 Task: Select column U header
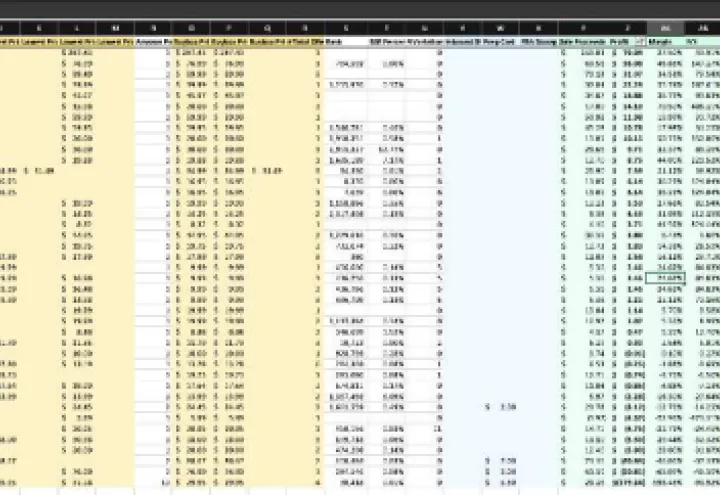425,28
